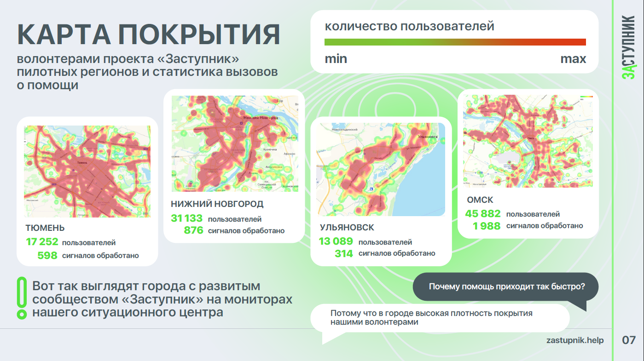This screenshot has height=361, width=644.
Task: Click the '876' signals processed value
Action: pyautogui.click(x=193, y=230)
